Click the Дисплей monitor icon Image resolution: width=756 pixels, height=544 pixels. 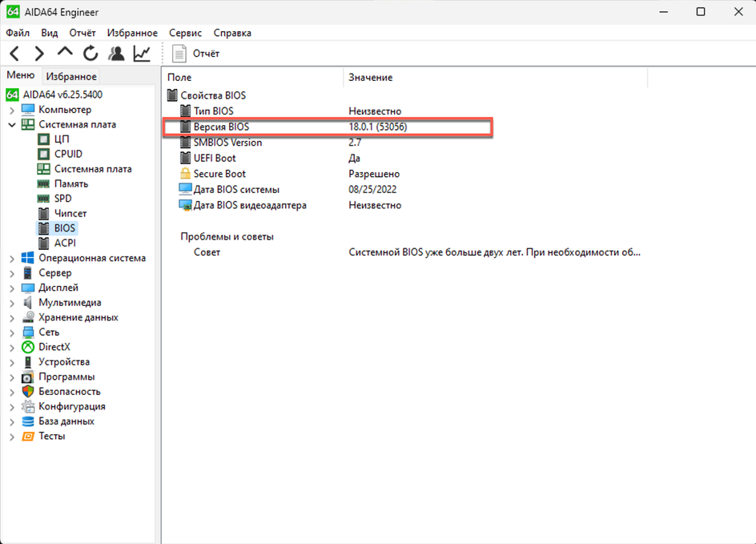[28, 288]
